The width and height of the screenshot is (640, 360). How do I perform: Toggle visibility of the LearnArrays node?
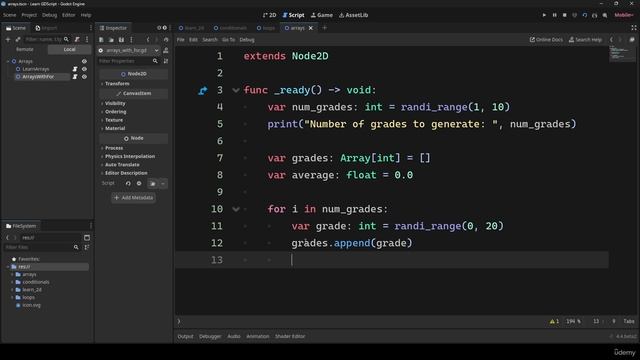point(84,69)
